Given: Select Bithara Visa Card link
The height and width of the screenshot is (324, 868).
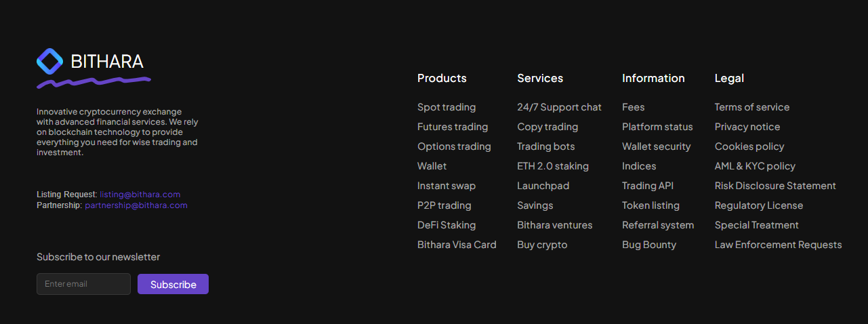Looking at the screenshot, I should click(457, 245).
